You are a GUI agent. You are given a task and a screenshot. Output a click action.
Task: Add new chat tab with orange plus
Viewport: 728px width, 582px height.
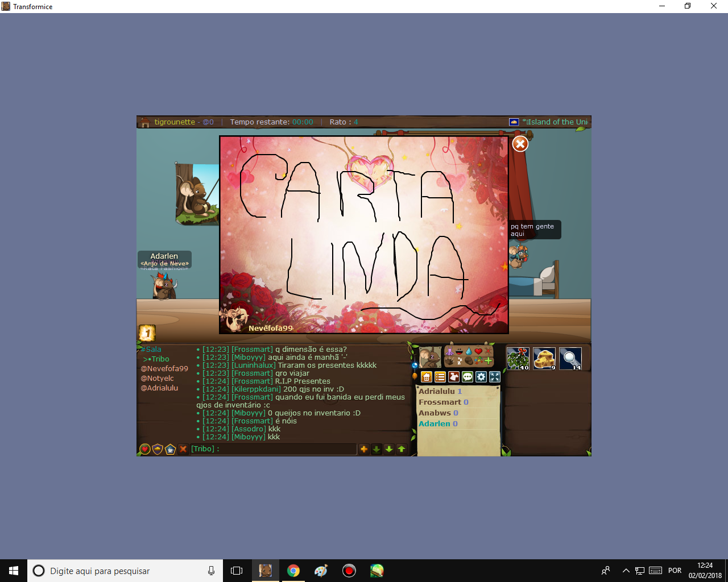[364, 449]
